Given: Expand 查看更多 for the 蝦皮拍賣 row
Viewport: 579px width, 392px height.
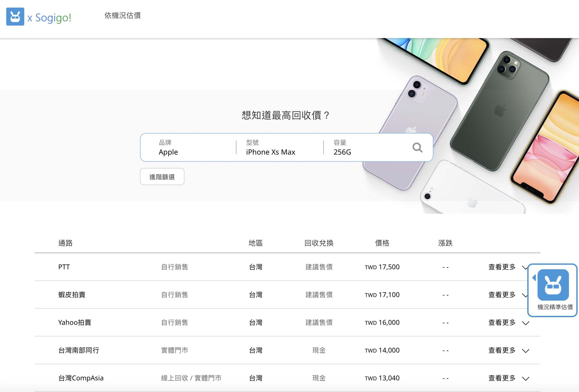Looking at the screenshot, I should (508, 295).
